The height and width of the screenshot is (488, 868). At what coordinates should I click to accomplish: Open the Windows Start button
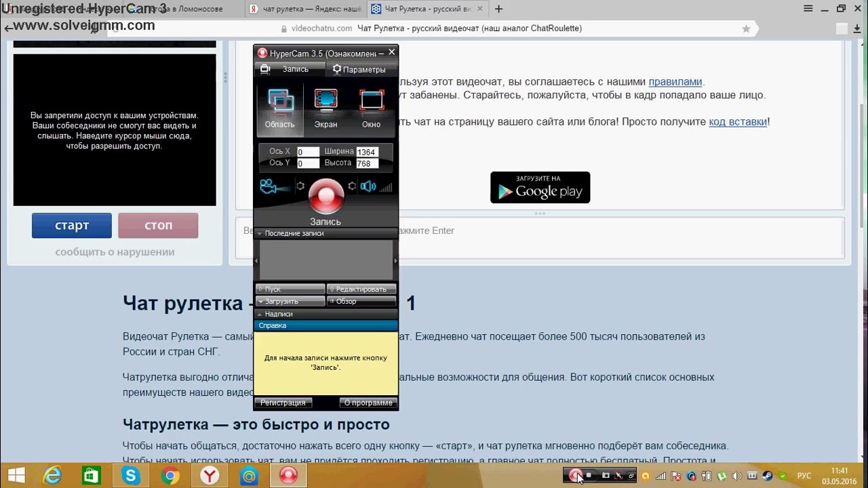(x=16, y=476)
